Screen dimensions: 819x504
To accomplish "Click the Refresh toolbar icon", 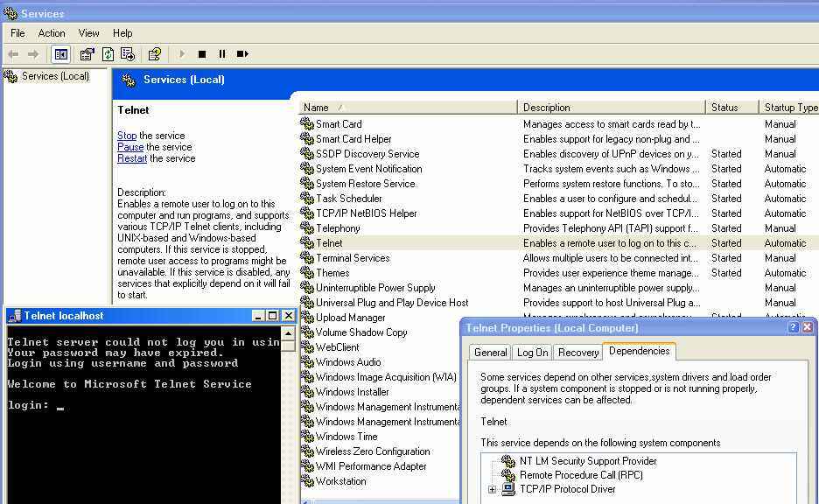I will [x=108, y=53].
